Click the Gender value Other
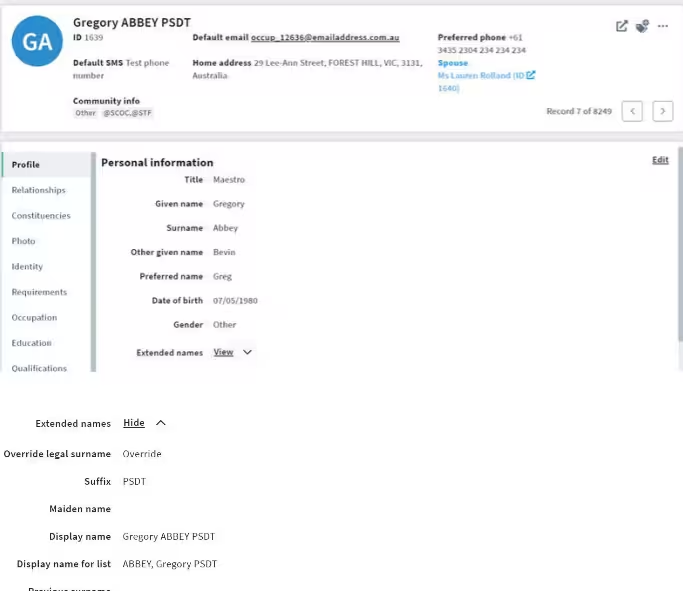Screen dimensions: 683x591 pos(224,324)
